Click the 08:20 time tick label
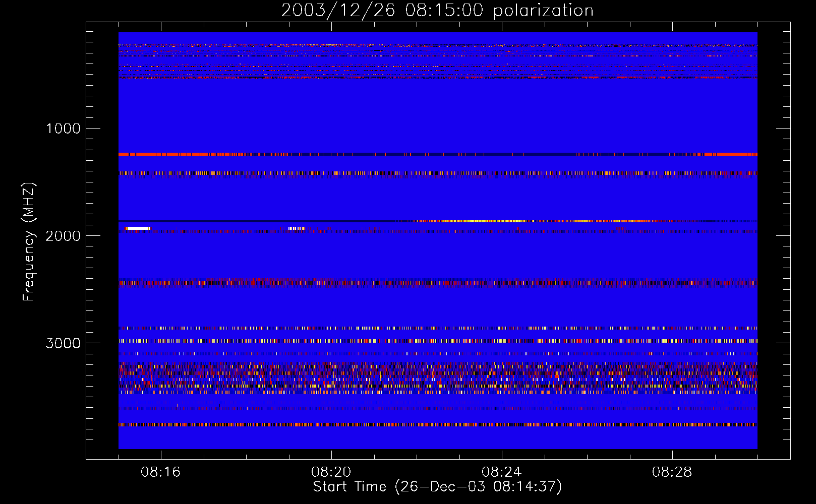816x504 pixels. [x=331, y=472]
